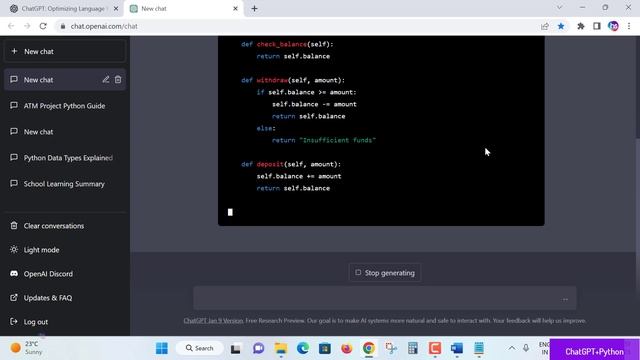Open Snipping Tool from the taskbar
640x360 pixels.
(391, 348)
